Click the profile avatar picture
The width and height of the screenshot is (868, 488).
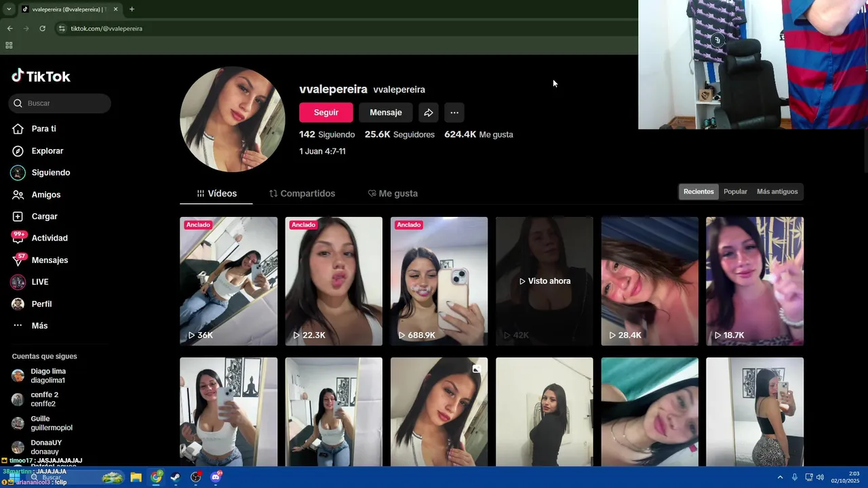[x=233, y=119]
